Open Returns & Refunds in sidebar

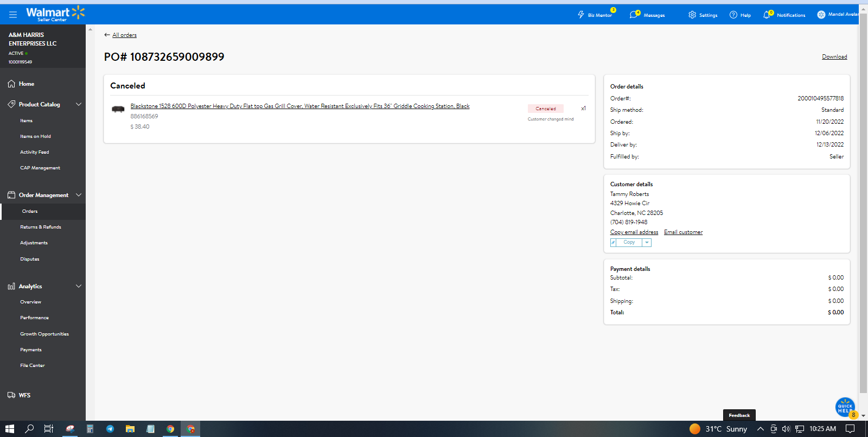pyautogui.click(x=41, y=227)
